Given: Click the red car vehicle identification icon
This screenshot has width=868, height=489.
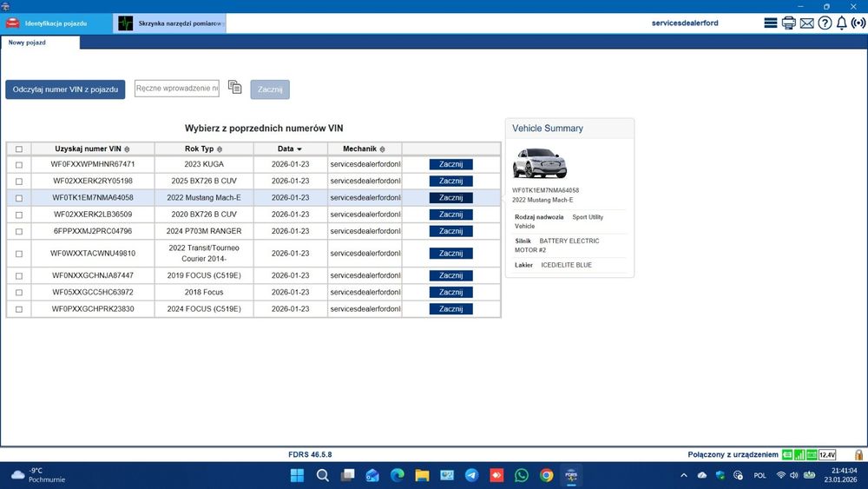Looking at the screenshot, I should pyautogui.click(x=12, y=23).
